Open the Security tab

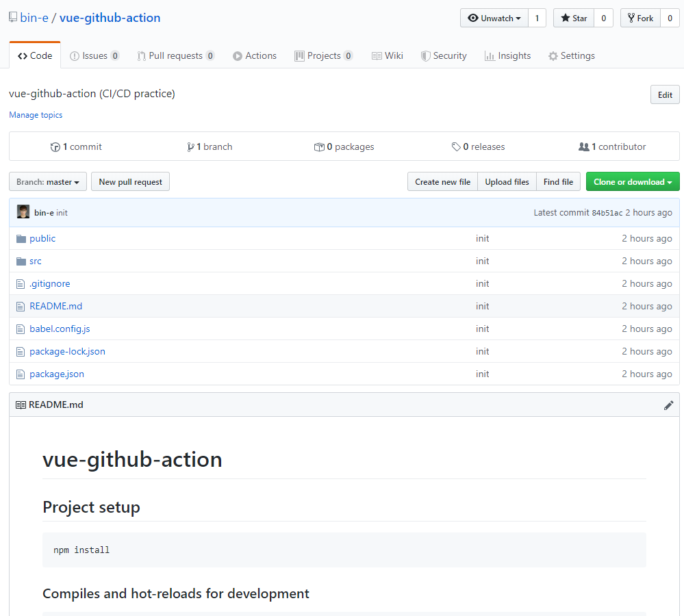[444, 56]
